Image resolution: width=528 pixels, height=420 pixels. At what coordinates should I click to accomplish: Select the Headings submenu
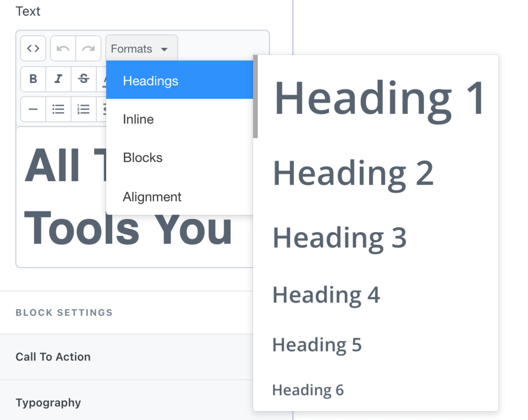[x=151, y=80]
